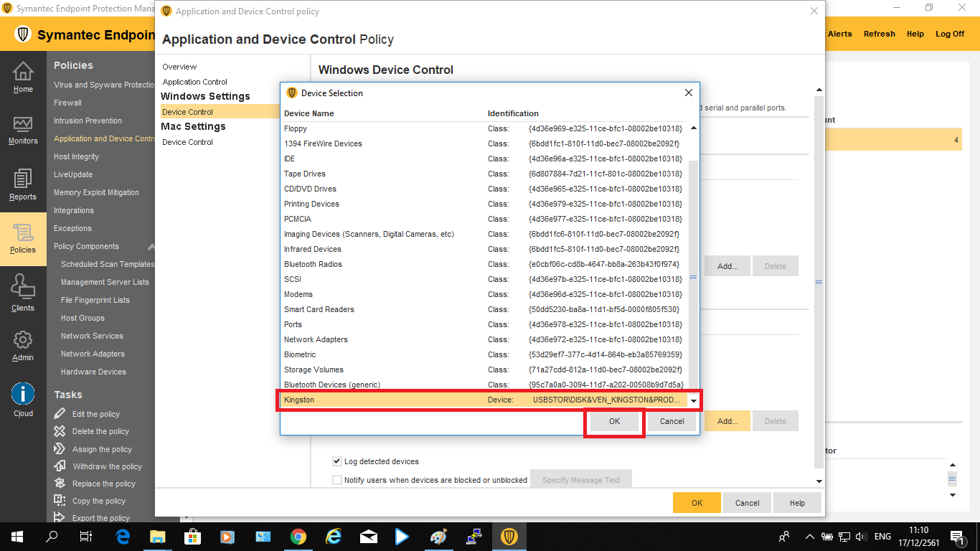This screenshot has height=551, width=980.
Task: Collapse the Policy Components section
Action: [x=150, y=246]
